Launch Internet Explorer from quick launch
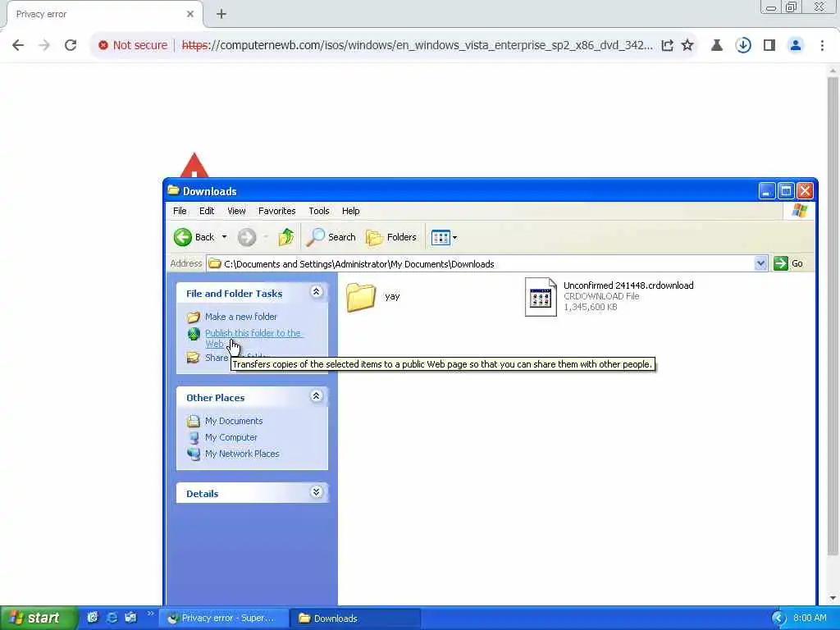 pyautogui.click(x=112, y=618)
